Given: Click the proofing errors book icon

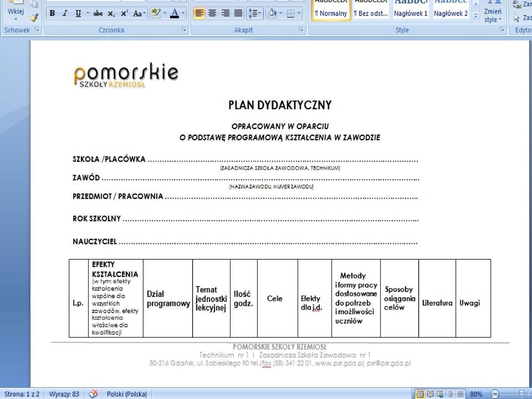Looking at the screenshot, I should point(93,394).
